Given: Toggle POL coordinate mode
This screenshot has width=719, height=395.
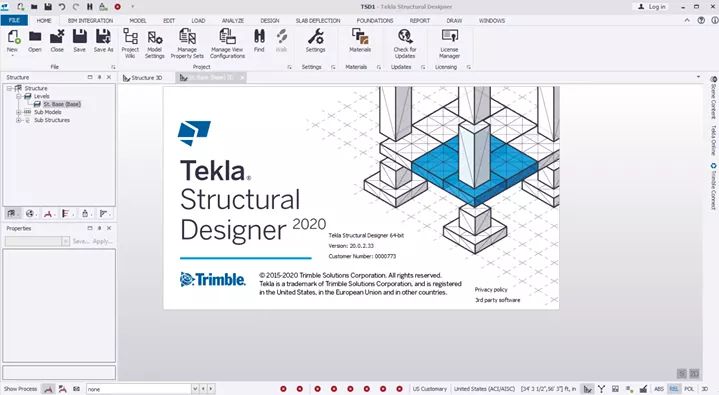Looking at the screenshot, I should tap(689, 389).
